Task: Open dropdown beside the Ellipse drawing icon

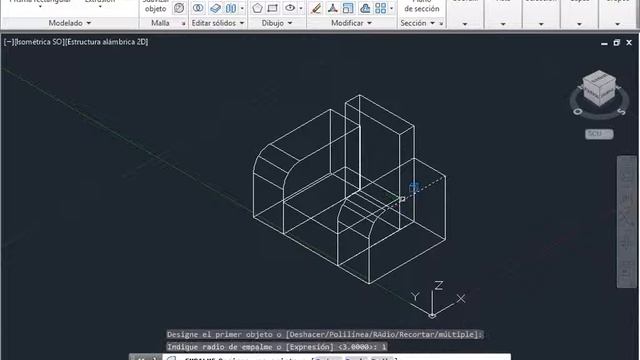Action: coord(301,8)
